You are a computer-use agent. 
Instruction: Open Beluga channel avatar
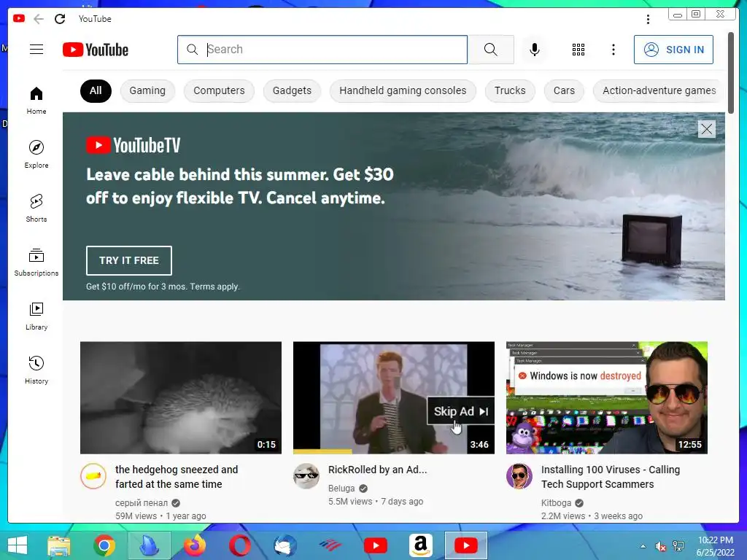(306, 476)
